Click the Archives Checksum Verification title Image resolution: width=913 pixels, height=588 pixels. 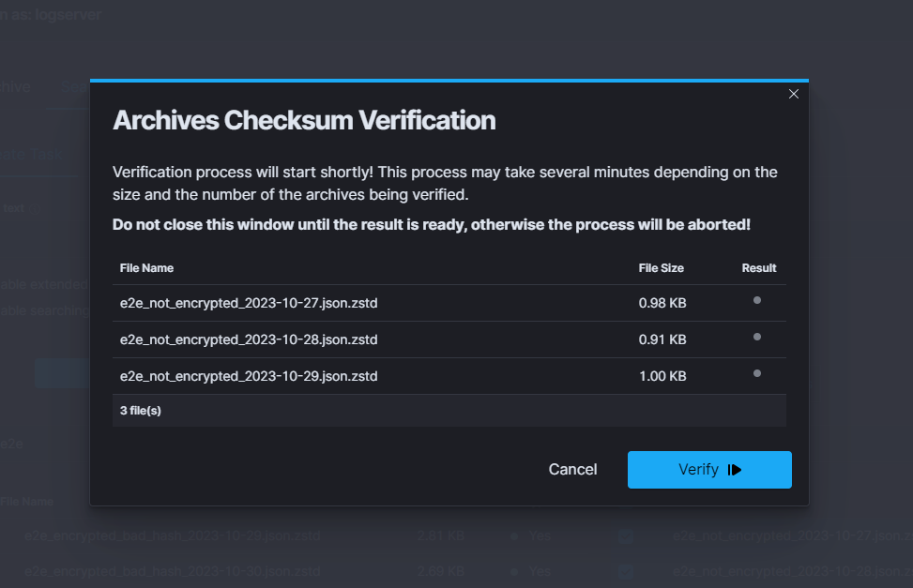304,121
